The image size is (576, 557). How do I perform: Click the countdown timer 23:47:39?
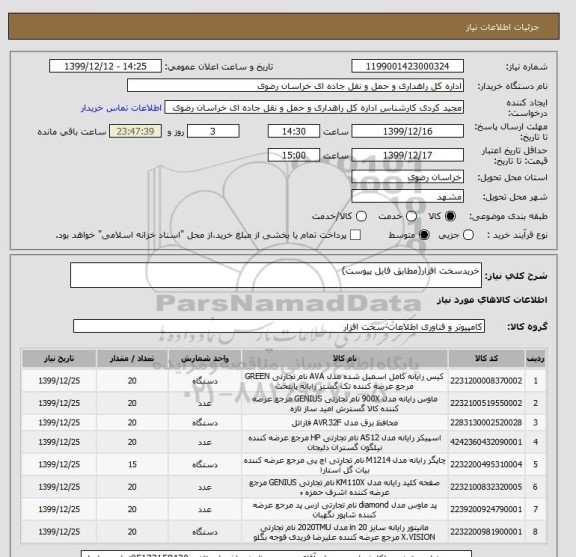[135, 131]
